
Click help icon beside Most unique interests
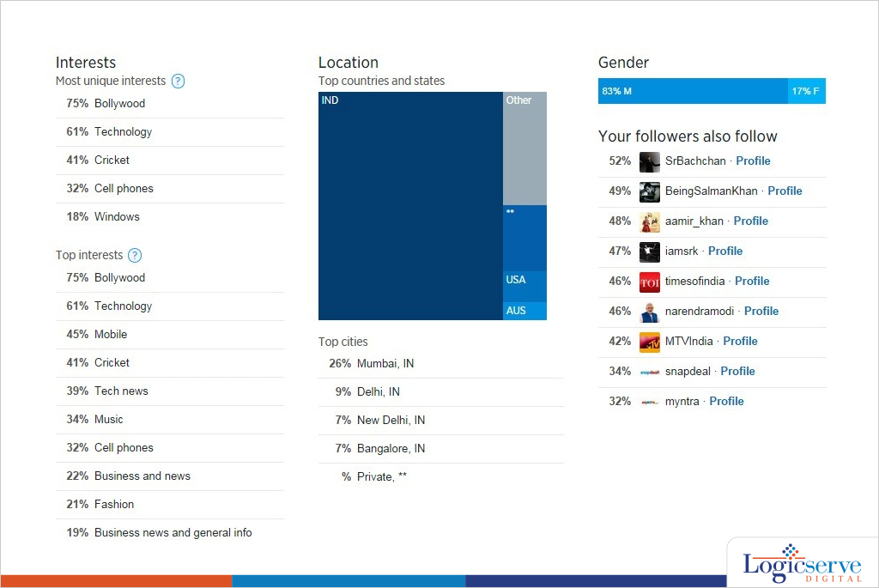(x=178, y=82)
